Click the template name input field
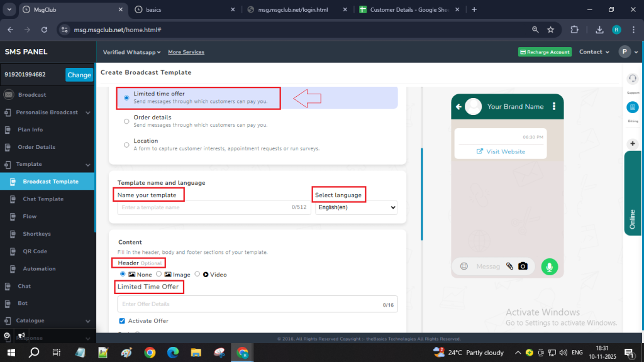The image size is (644, 362). (204, 207)
